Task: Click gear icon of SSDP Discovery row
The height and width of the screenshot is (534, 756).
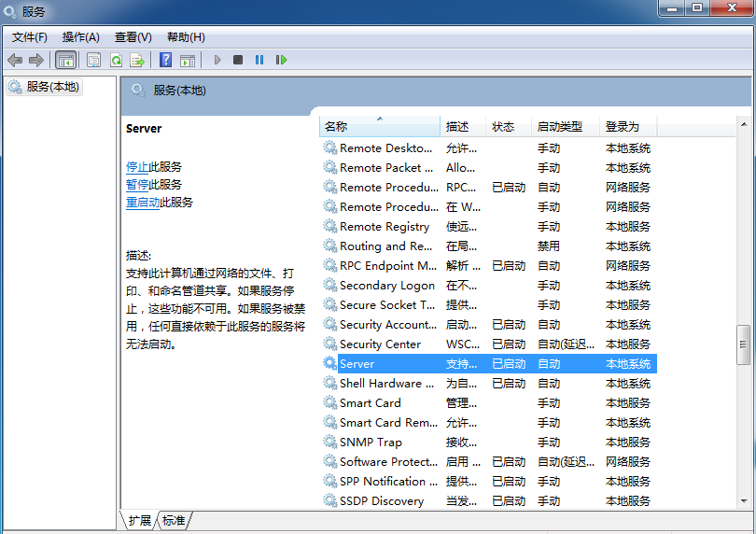Action: pos(330,500)
